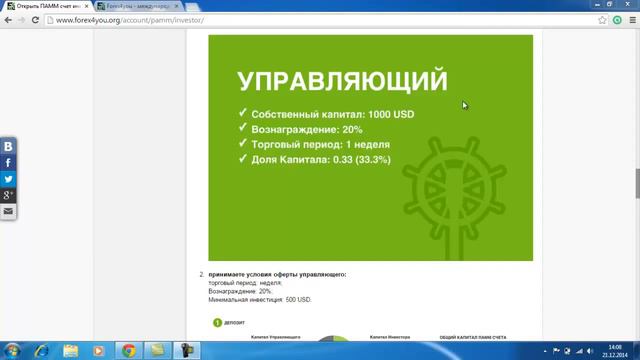640x360 pixels.
Task: Show hidden tray icons arrow
Action: click(545, 351)
